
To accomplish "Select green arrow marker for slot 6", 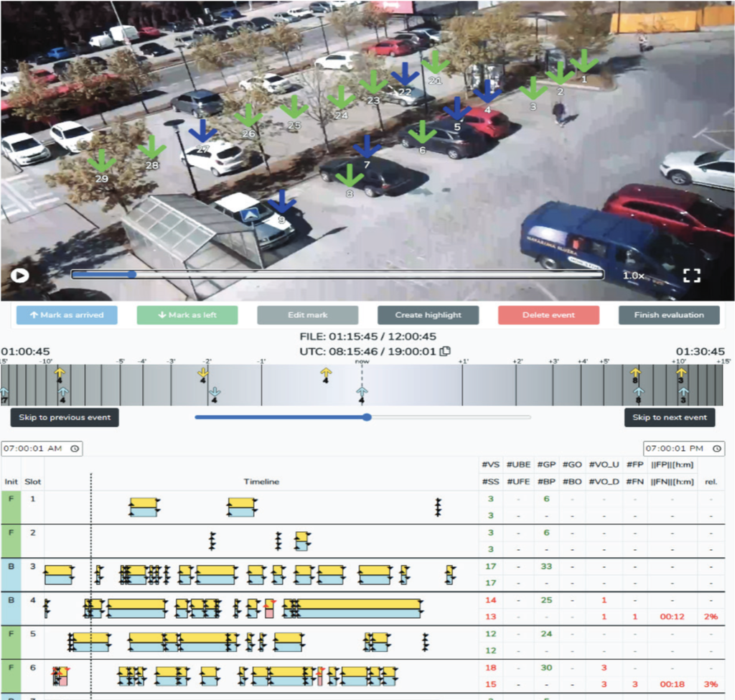I will pos(422,132).
